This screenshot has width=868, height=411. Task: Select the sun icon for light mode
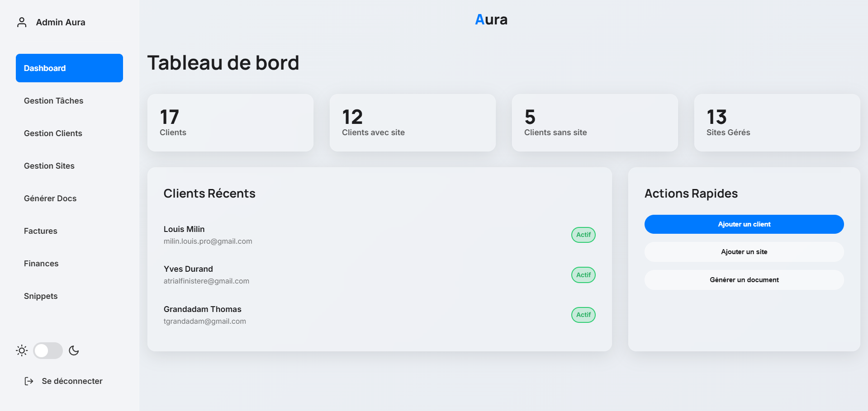point(21,350)
